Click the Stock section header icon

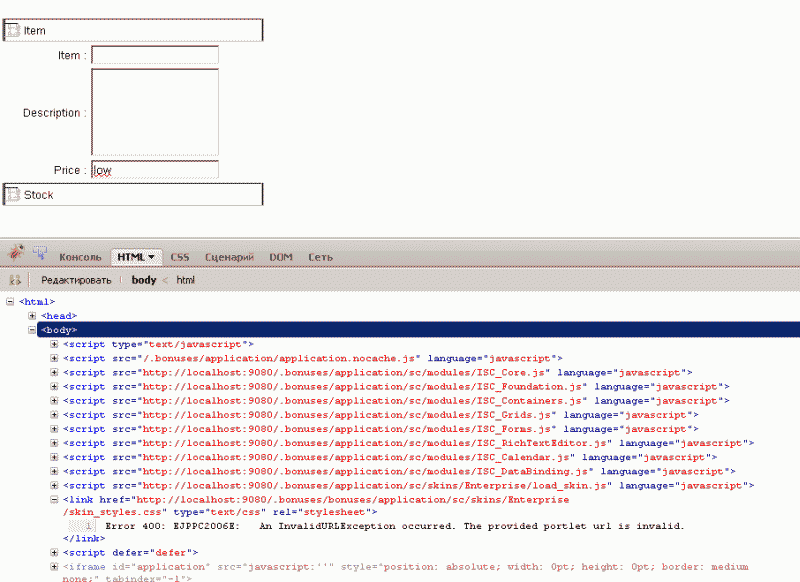13,195
